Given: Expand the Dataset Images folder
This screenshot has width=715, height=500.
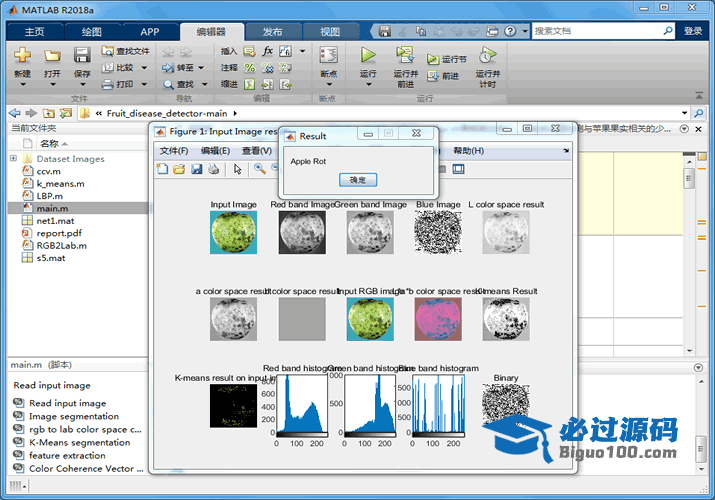Looking at the screenshot, I should pos(13,158).
